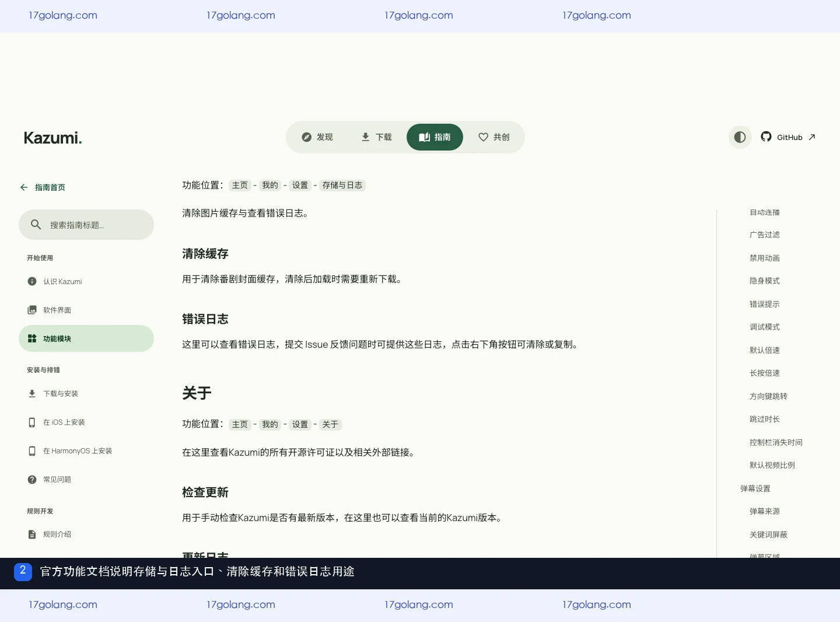
Task: Open the 下载 navigation tab
Action: 376,137
